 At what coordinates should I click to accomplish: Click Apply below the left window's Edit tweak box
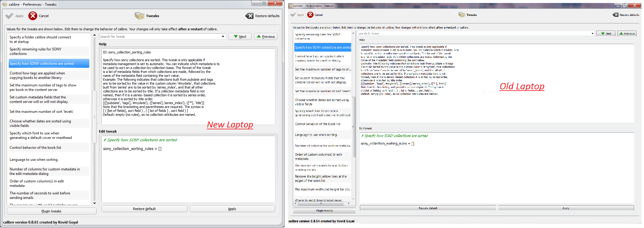232,209
